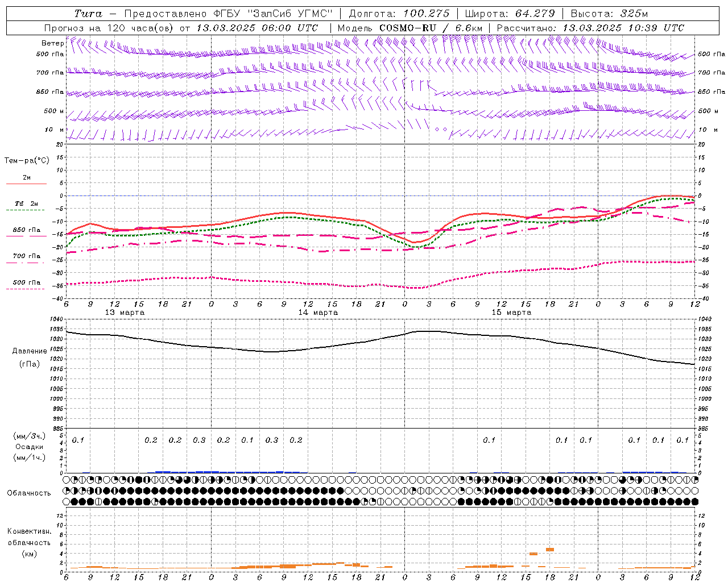Screen dimensions: 728x582
Task: Click the "14 марта" date label
Action: (x=318, y=312)
